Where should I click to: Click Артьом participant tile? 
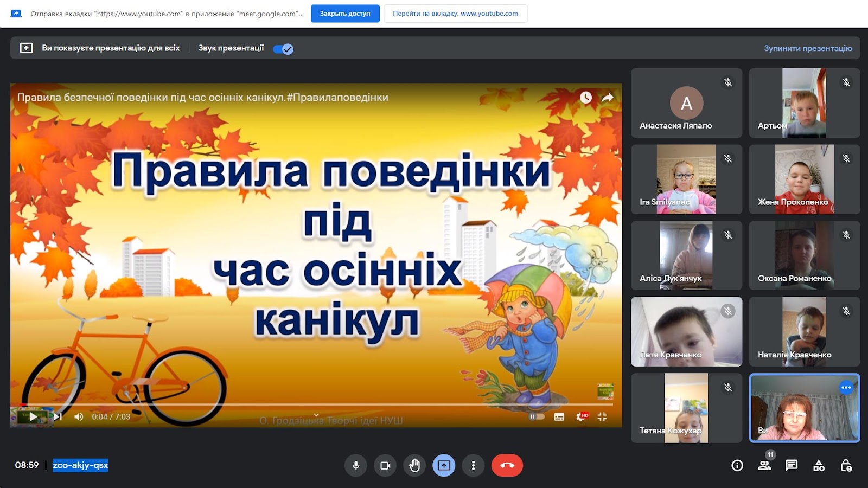tap(805, 103)
